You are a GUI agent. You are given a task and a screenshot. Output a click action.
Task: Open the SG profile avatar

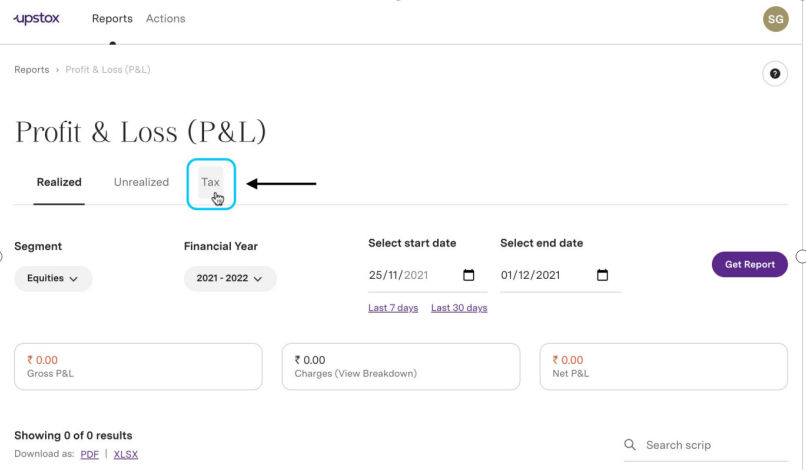(775, 19)
